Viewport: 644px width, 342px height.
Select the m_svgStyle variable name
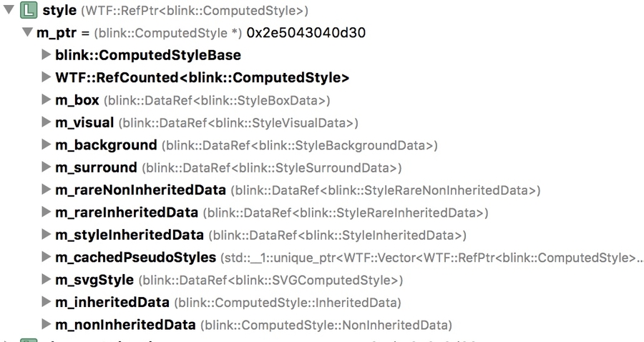coord(94,280)
